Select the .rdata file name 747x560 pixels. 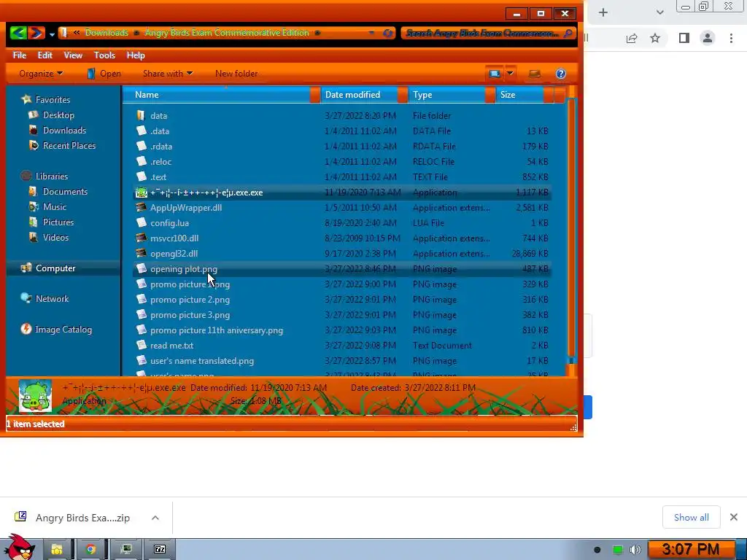[161, 146]
